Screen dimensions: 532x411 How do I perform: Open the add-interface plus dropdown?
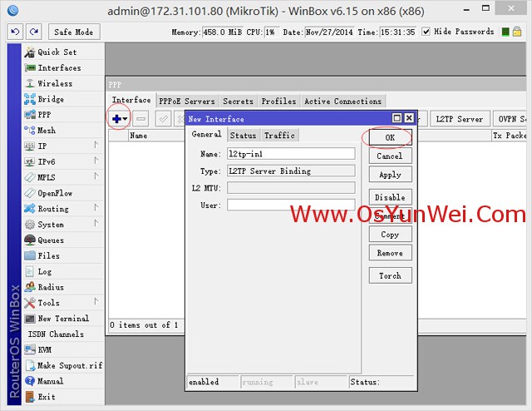point(120,119)
